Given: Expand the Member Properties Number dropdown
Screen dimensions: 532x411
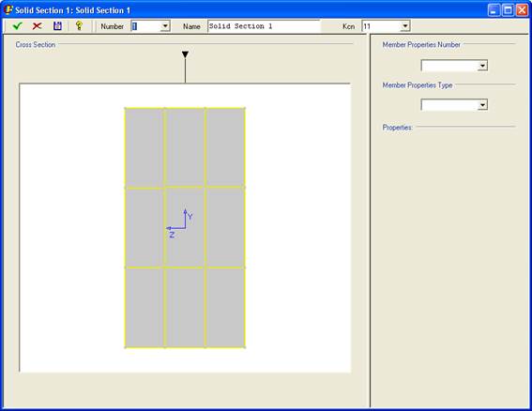Looking at the screenshot, I should tap(482, 66).
